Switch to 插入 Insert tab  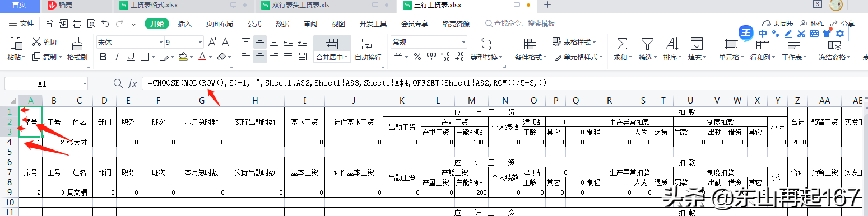coord(185,24)
